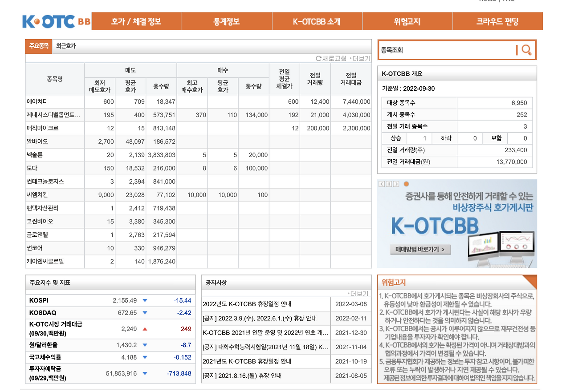Click the magnifier icon in 종목조회 search
This screenshot has width=570, height=392.
pyautogui.click(x=527, y=50)
